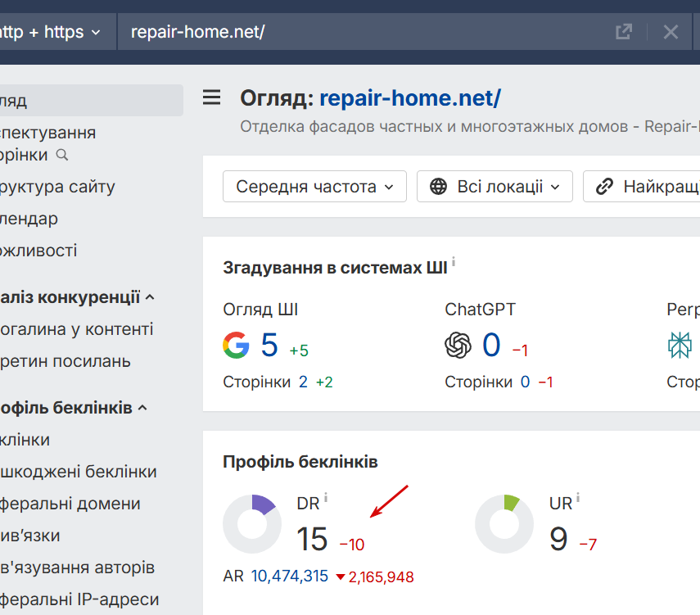Clear the URL field with X icon
The width and height of the screenshot is (700, 615).
coord(671,32)
